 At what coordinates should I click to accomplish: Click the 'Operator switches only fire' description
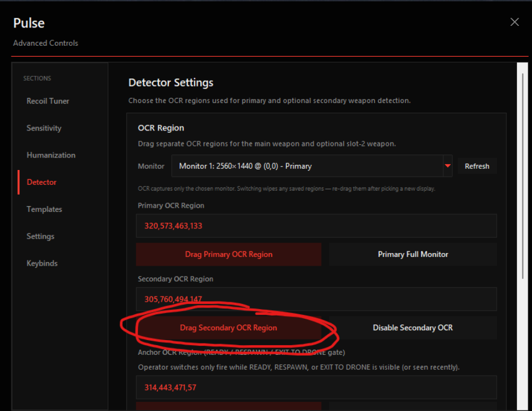coord(299,367)
